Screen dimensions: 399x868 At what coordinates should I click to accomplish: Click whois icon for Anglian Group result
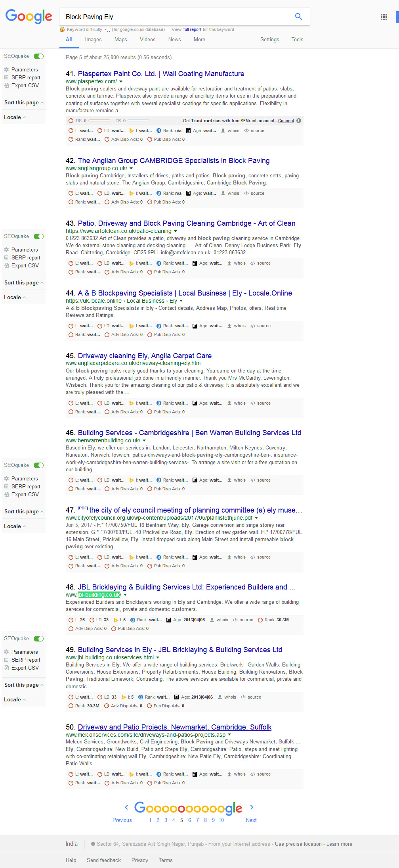[x=223, y=193]
